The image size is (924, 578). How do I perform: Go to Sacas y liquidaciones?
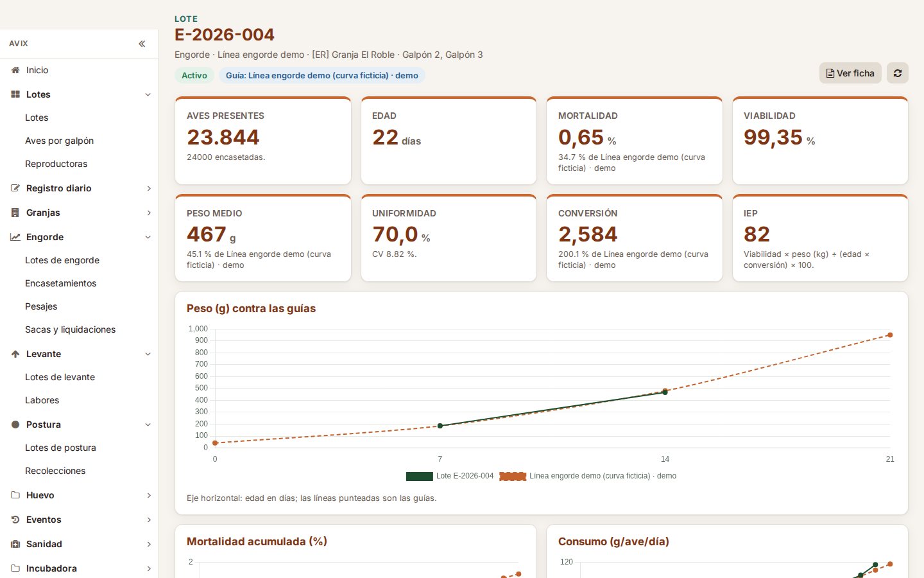[70, 329]
